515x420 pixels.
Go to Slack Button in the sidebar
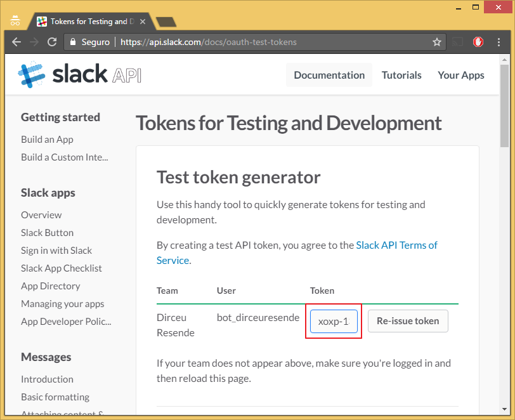click(x=48, y=233)
